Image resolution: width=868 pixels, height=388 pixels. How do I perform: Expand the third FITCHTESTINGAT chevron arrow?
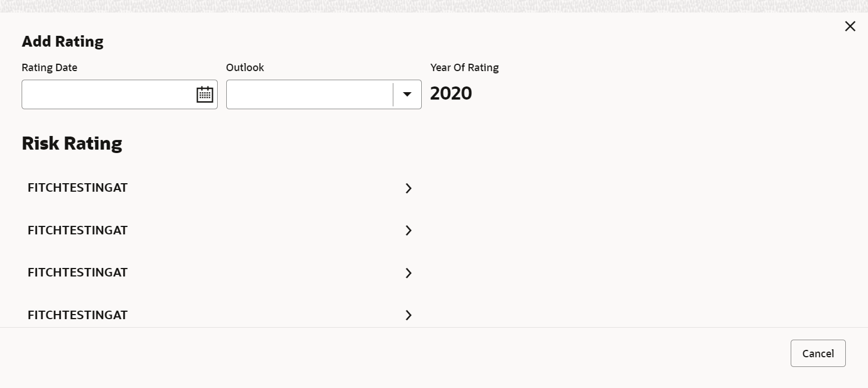(x=408, y=273)
